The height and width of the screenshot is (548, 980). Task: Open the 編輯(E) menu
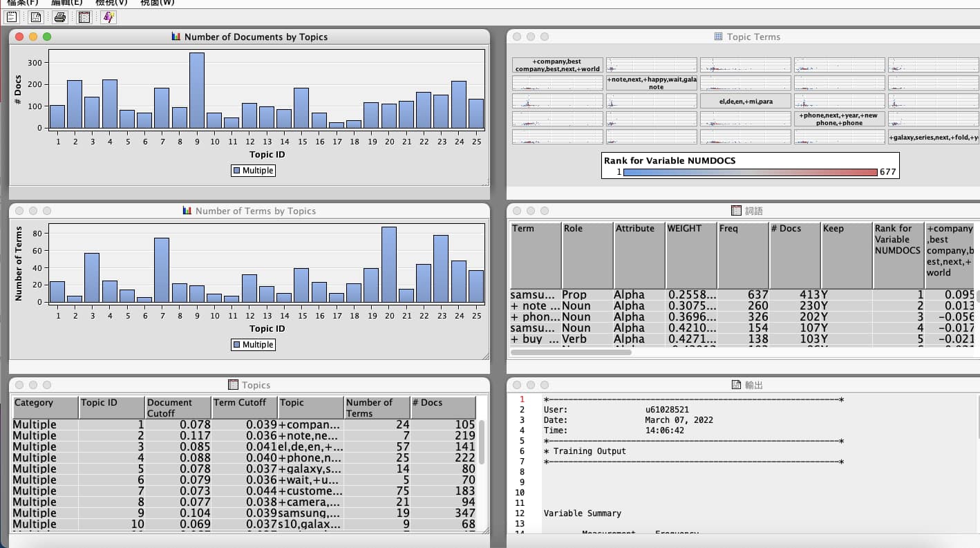pos(66,3)
